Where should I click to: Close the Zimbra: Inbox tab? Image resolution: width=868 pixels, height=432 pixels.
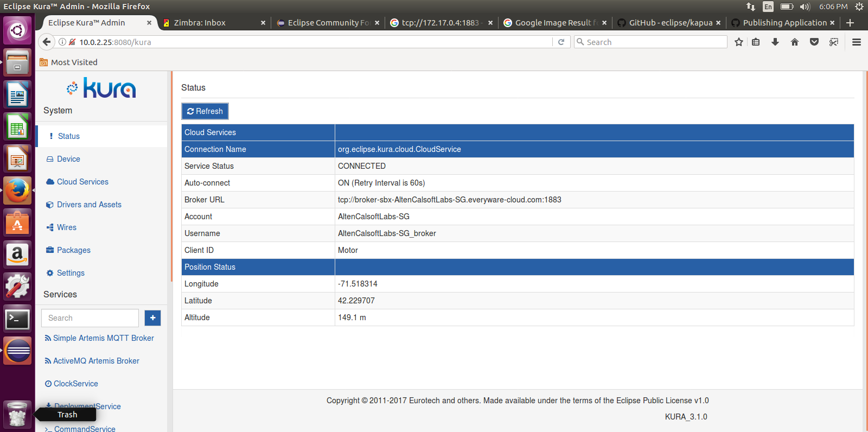click(x=263, y=23)
